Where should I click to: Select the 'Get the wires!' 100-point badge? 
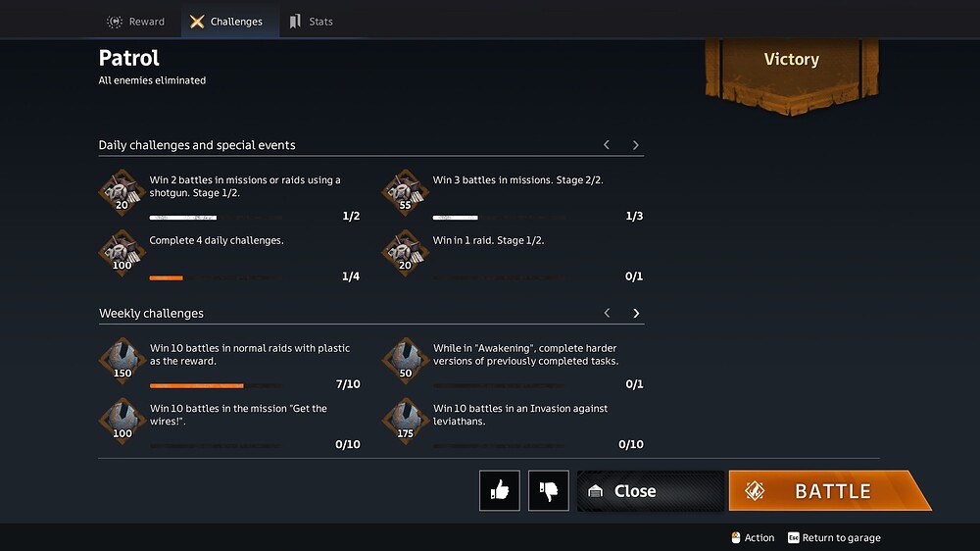pyautogui.click(x=122, y=421)
